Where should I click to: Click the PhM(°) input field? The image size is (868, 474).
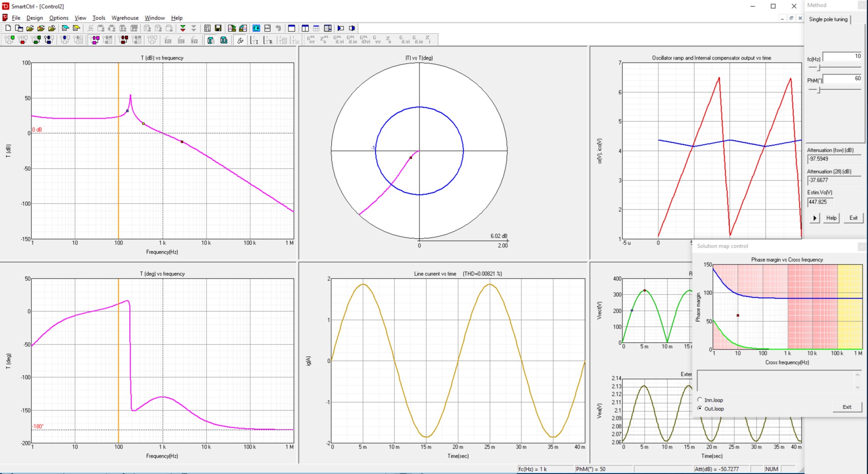pos(842,79)
